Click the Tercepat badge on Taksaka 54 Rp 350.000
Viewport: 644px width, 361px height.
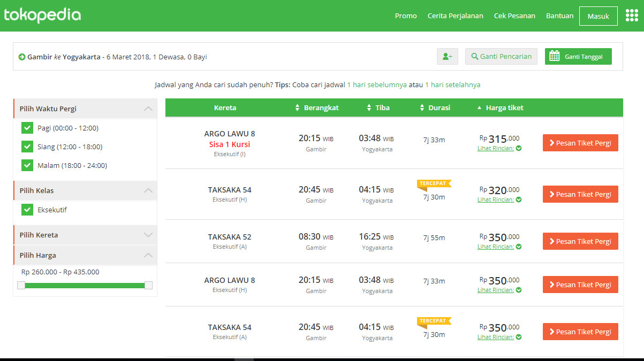434,321
